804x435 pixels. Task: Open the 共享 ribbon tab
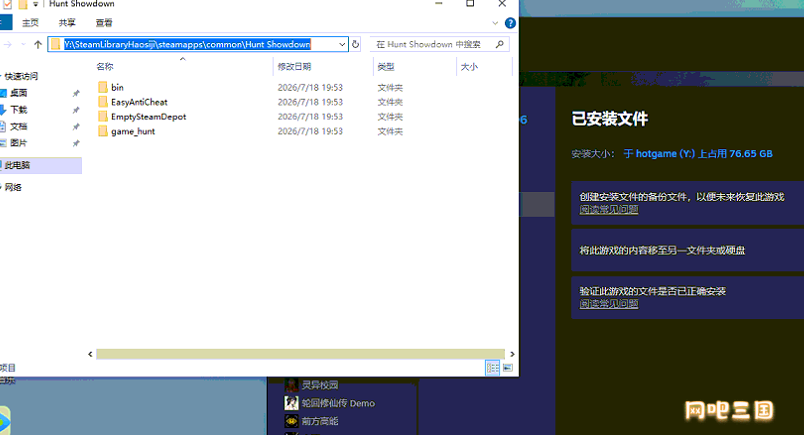pos(67,23)
